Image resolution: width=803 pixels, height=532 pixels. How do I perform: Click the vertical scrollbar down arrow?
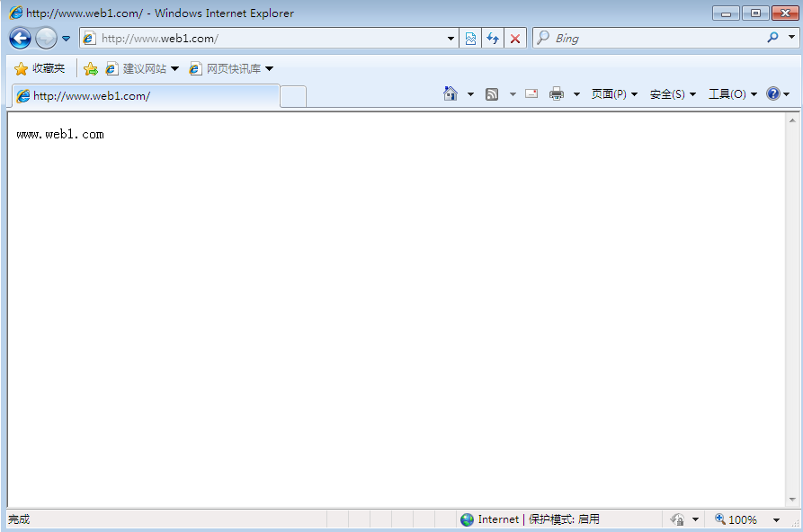(x=792, y=500)
